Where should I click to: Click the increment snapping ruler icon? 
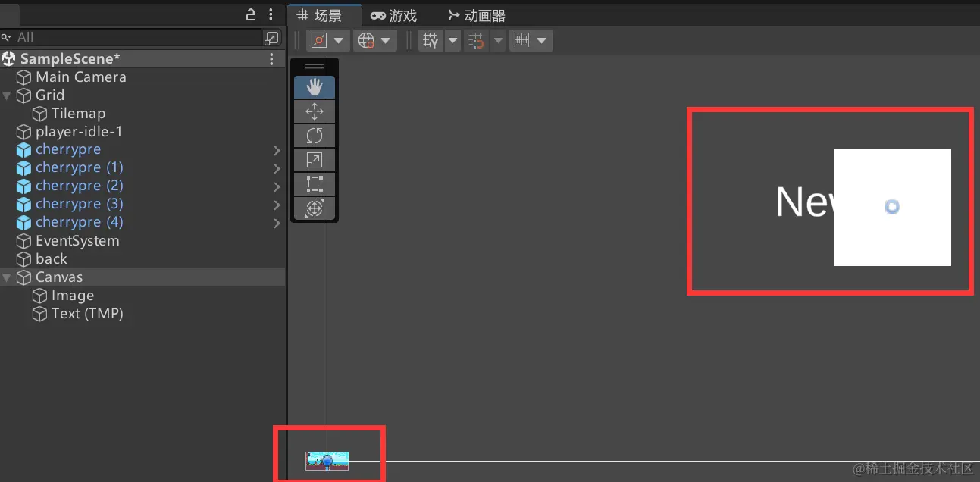click(521, 40)
